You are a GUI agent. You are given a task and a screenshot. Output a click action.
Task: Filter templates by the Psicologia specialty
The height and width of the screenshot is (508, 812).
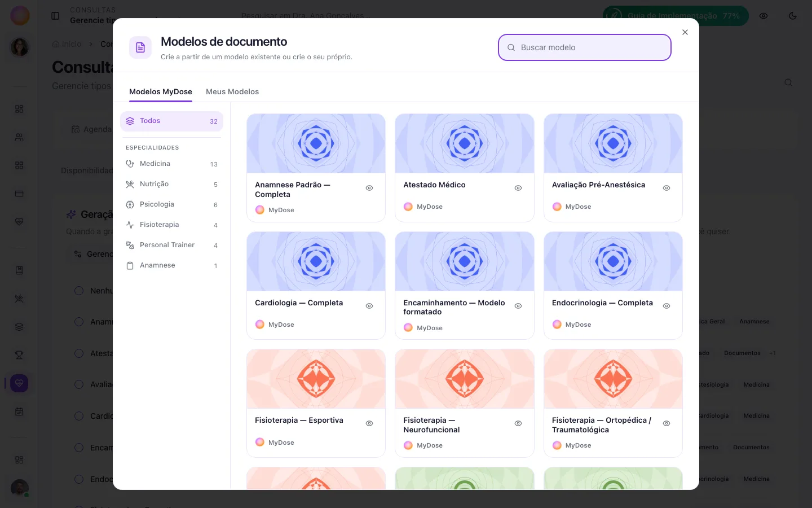[171, 205]
